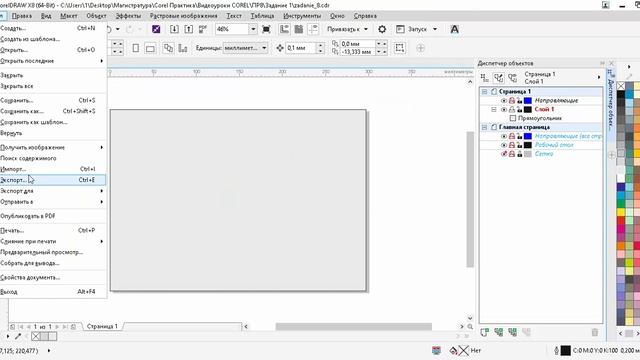
Task: Toggle eye visibility of Слой 1
Action: point(504,109)
